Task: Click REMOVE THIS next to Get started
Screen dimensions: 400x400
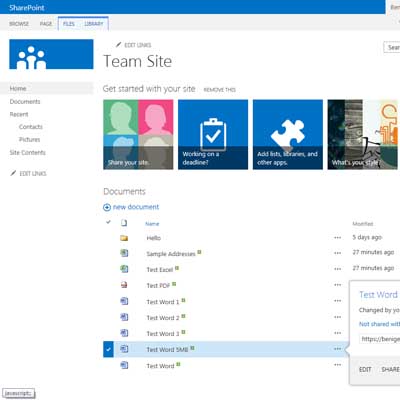Action: 219,90
